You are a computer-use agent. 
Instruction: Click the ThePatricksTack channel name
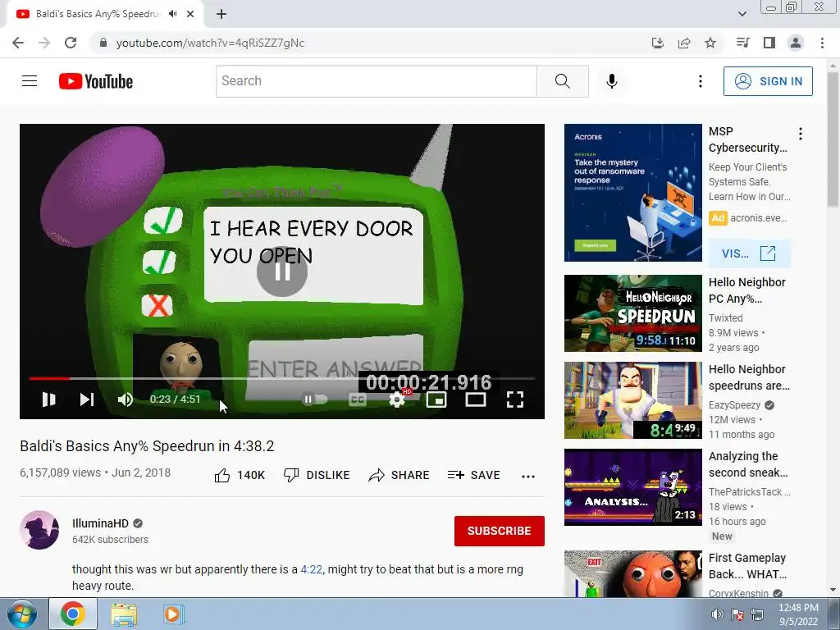[x=750, y=492]
